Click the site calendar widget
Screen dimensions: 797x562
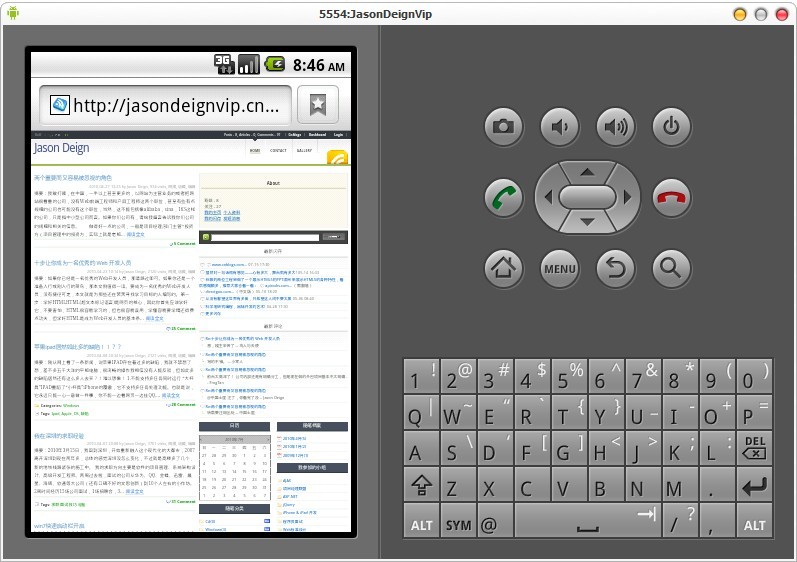click(x=234, y=467)
